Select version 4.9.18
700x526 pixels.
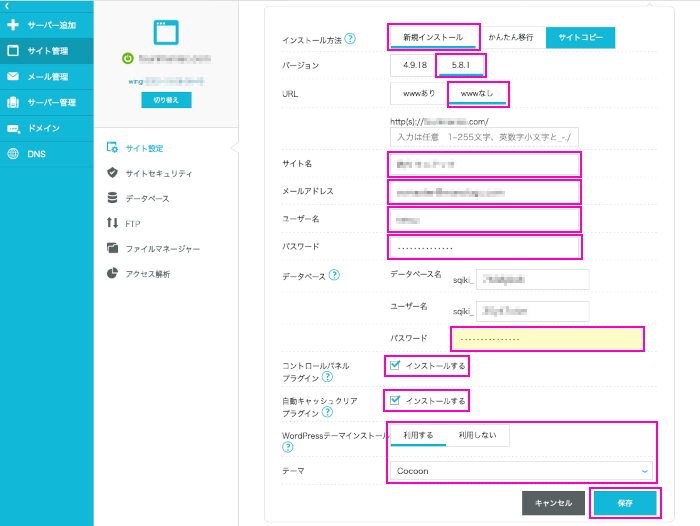415,65
